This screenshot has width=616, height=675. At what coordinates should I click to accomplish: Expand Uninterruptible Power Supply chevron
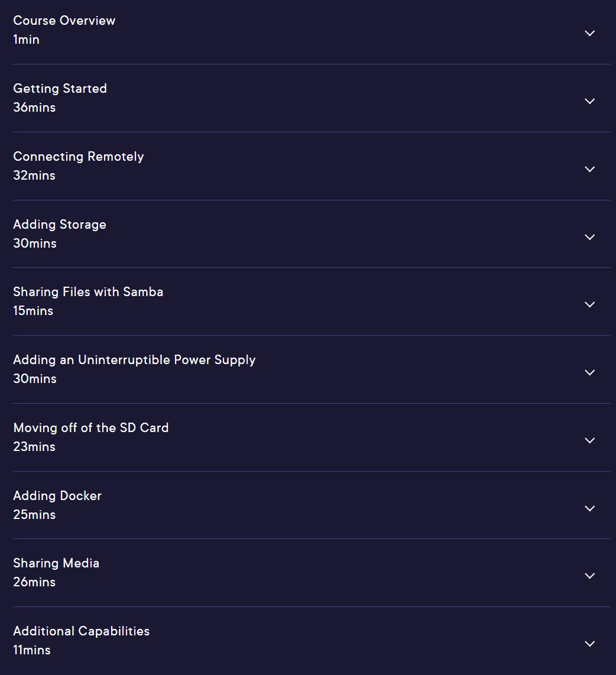coord(590,372)
